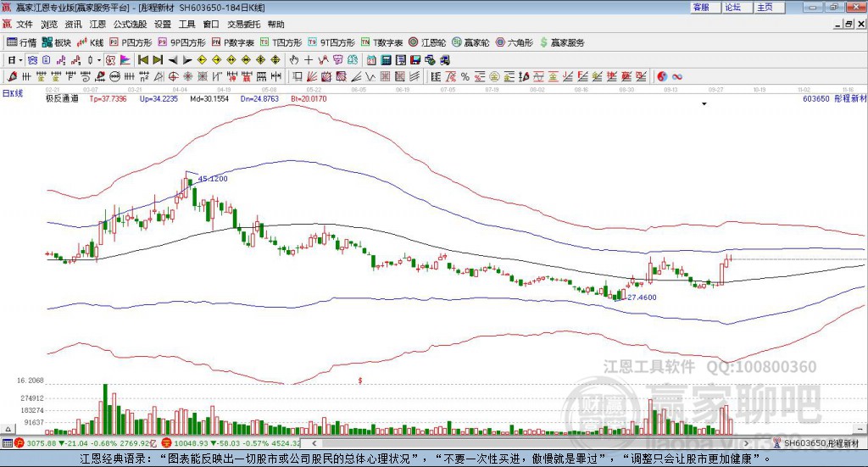Click the 主页 homepage button
Image resolution: width=868 pixels, height=467 pixels.
point(770,7)
